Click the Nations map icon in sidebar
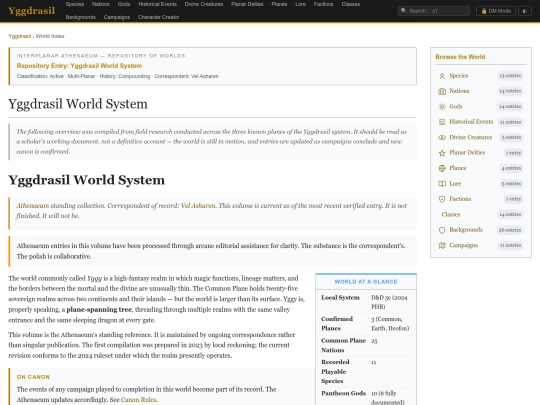 point(442,91)
